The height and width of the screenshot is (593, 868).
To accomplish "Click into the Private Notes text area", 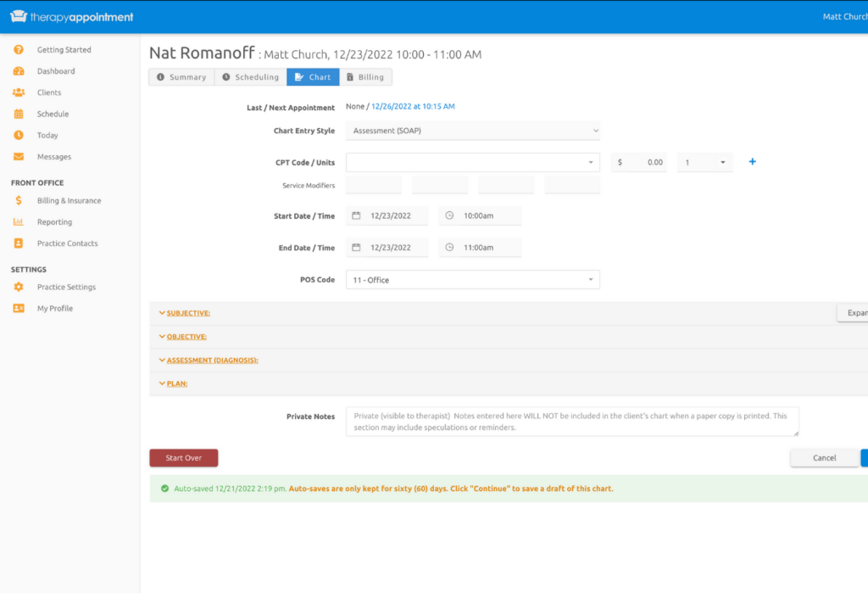I will (x=571, y=422).
